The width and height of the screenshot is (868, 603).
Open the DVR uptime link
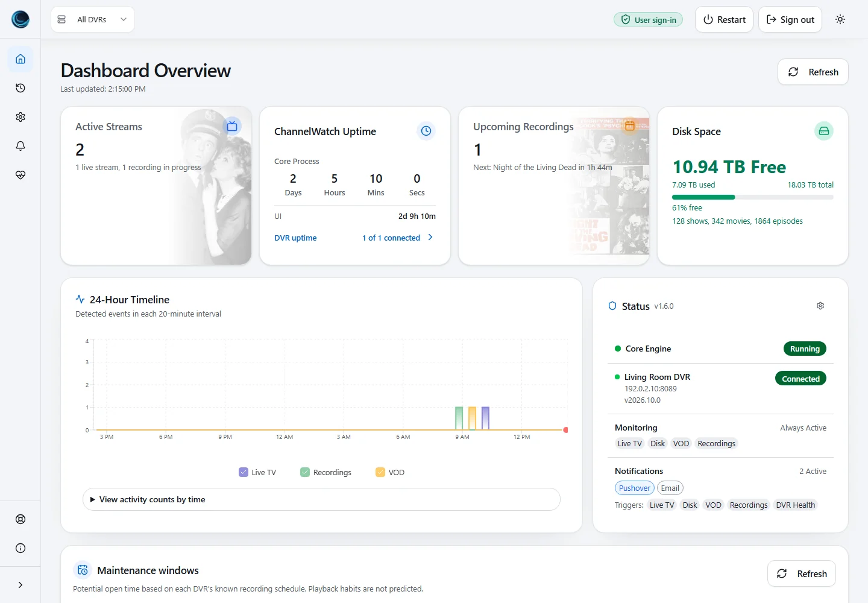click(x=295, y=238)
